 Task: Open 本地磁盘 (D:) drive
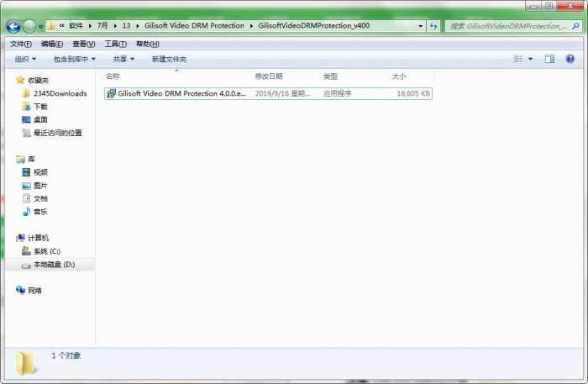click(x=54, y=265)
